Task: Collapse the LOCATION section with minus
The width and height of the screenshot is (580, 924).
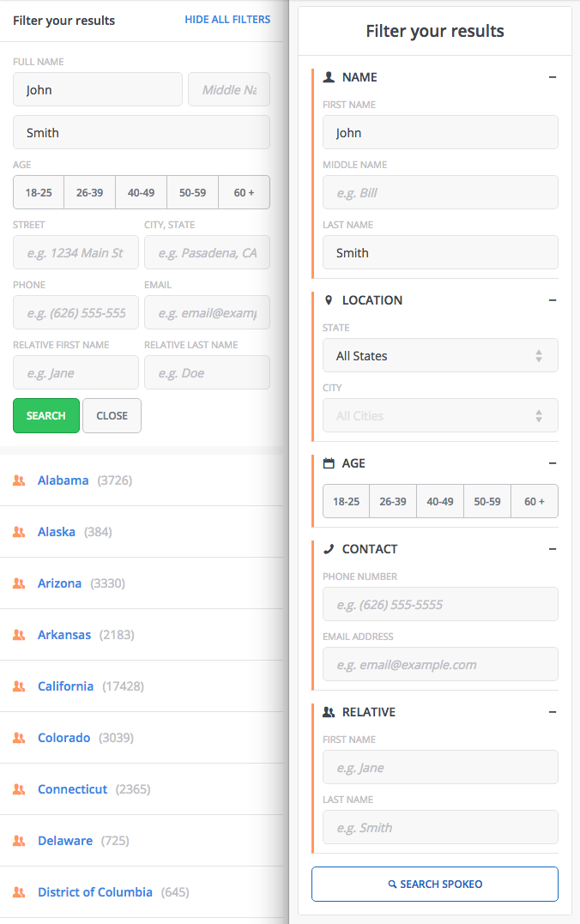Action: click(x=553, y=300)
